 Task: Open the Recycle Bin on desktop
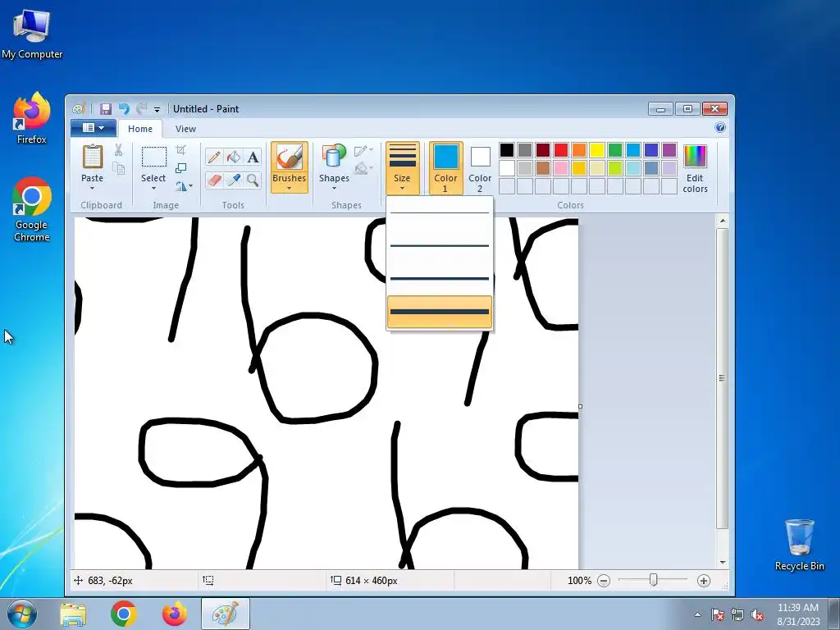point(799,545)
